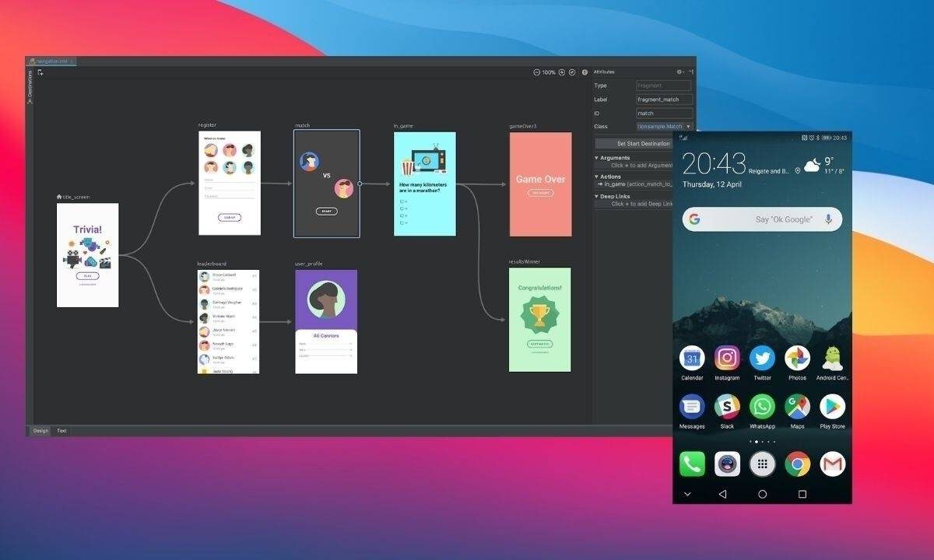Switch to the Text tab
Viewport: 934px width, 560px height.
point(61,430)
